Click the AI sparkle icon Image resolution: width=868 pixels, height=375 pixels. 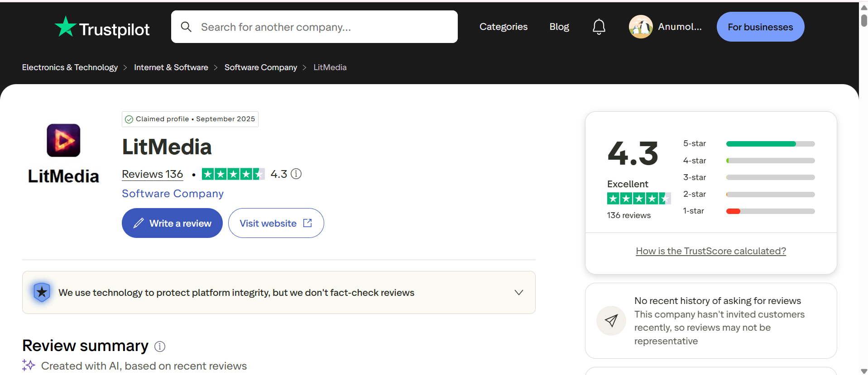click(29, 365)
